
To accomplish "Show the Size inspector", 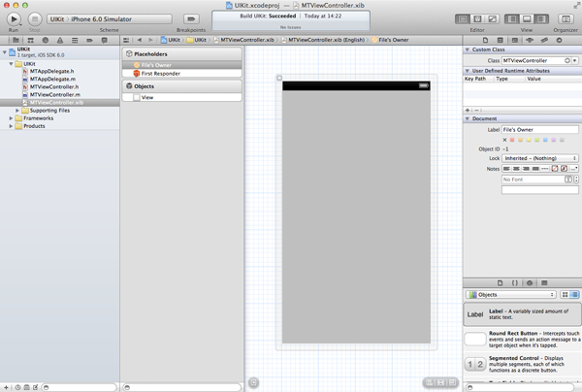I will point(544,40).
